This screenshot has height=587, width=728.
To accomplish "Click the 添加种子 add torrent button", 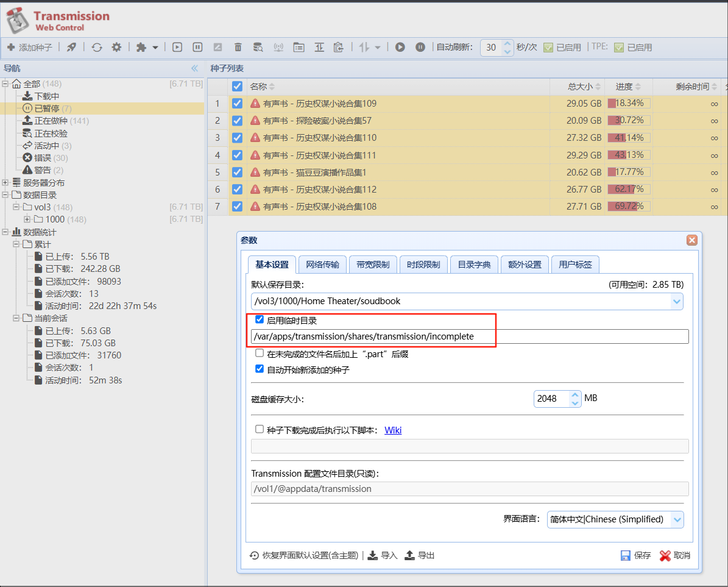I will click(30, 48).
